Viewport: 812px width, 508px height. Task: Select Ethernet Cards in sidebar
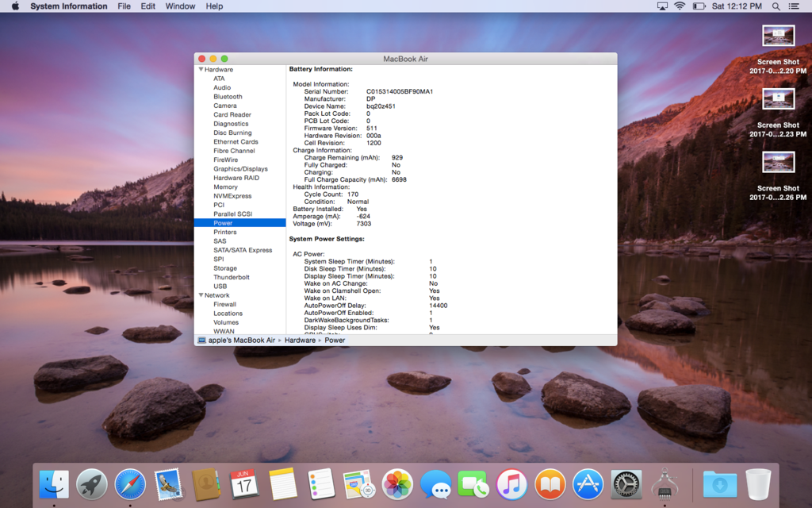tap(236, 141)
